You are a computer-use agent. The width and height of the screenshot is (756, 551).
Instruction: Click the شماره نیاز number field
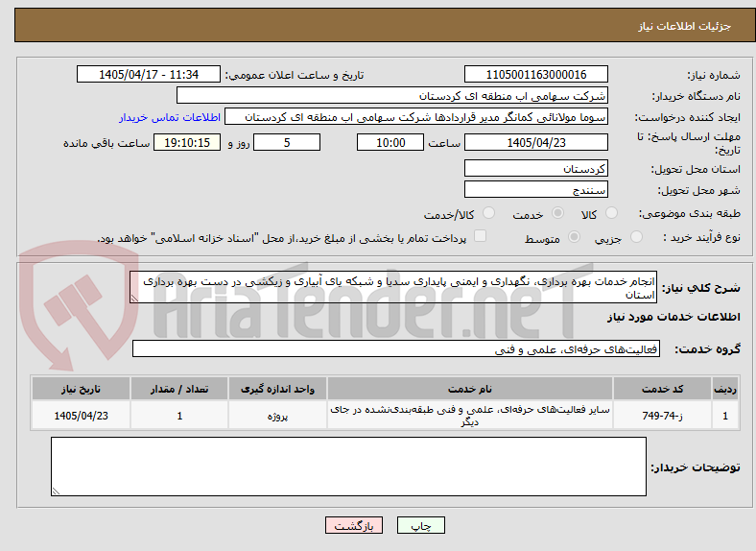tap(535, 74)
